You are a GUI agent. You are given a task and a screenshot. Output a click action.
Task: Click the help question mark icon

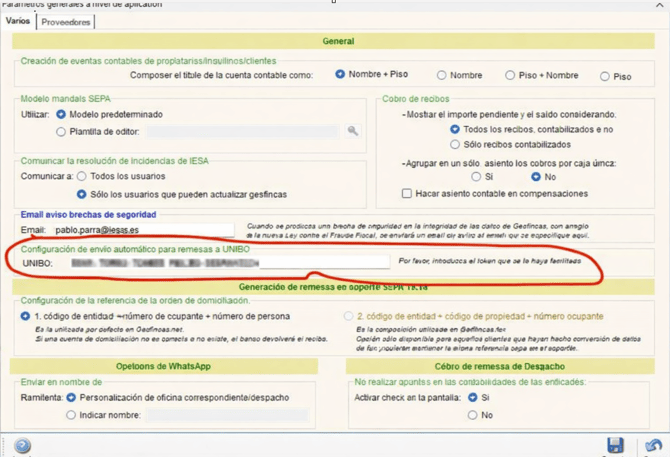(x=22, y=446)
